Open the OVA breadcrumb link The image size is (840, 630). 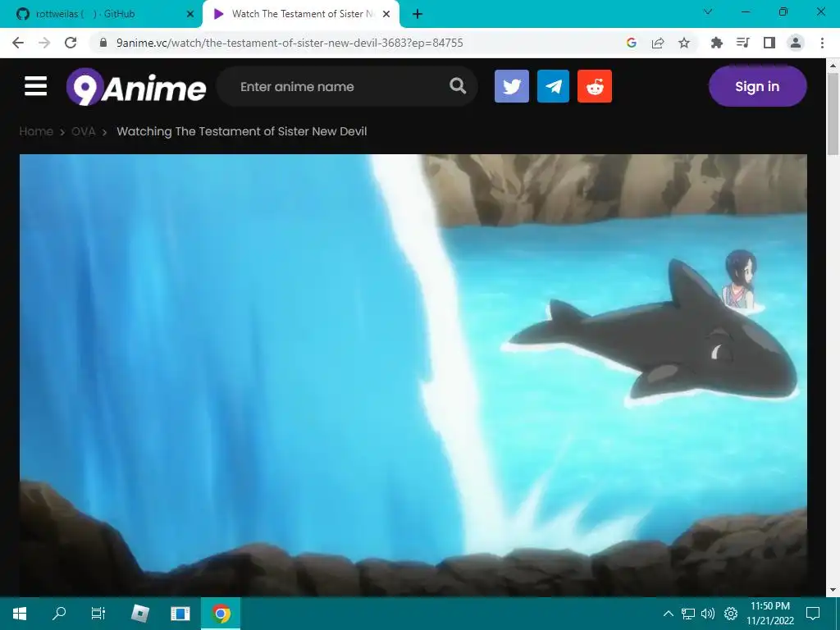coord(84,131)
